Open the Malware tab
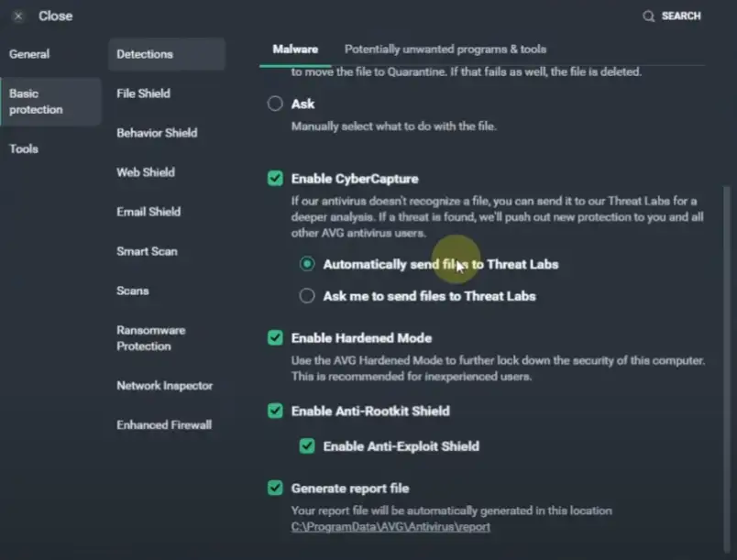The image size is (737, 560). [x=295, y=49]
